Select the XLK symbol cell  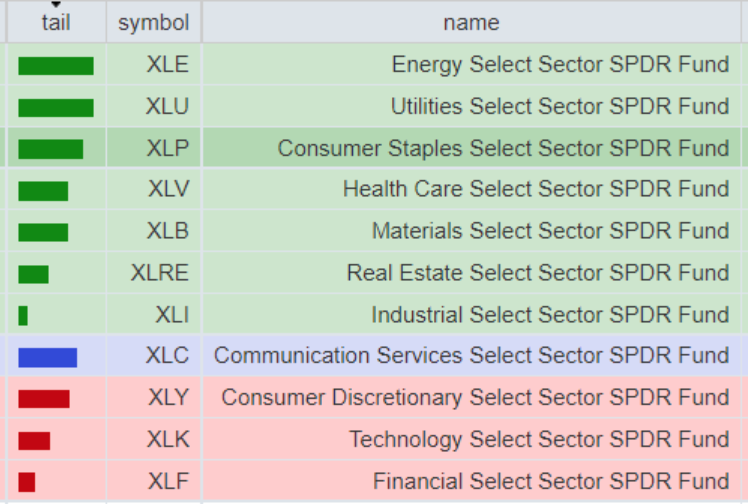(x=168, y=440)
